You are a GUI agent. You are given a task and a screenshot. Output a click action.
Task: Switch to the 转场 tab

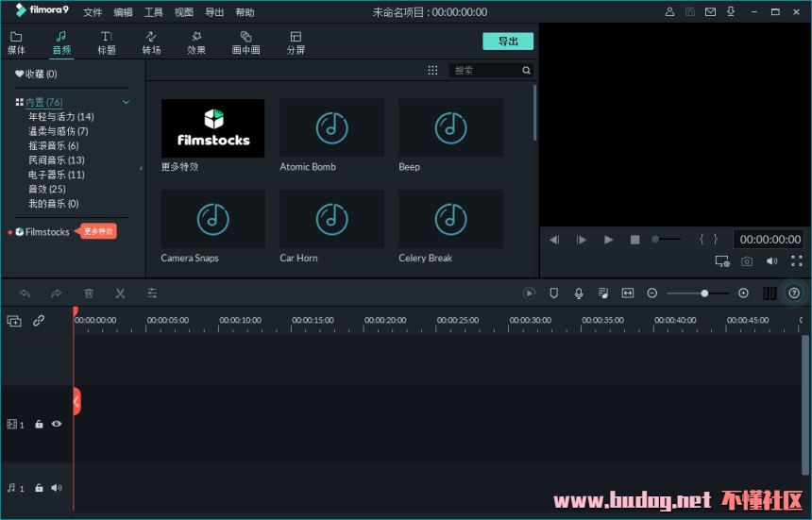[151, 42]
